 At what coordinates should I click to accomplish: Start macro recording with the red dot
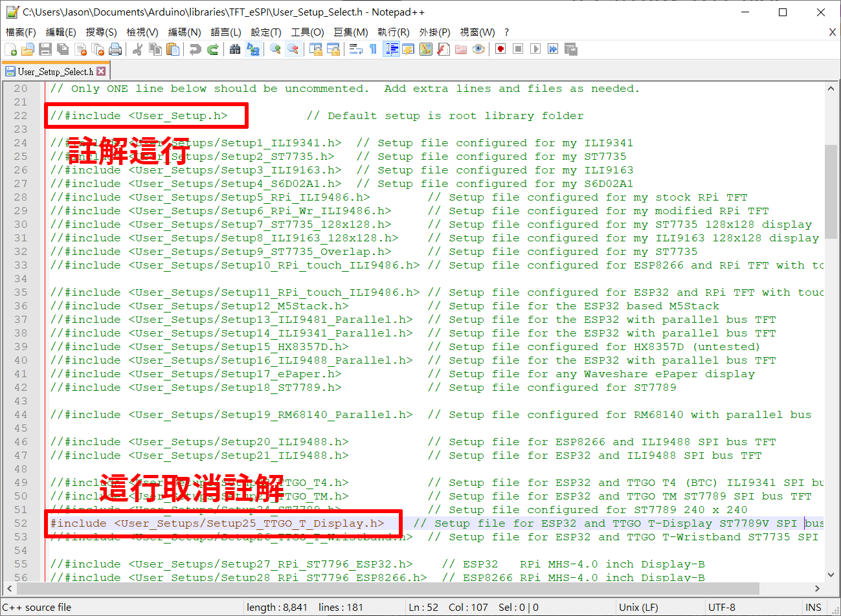[x=500, y=49]
